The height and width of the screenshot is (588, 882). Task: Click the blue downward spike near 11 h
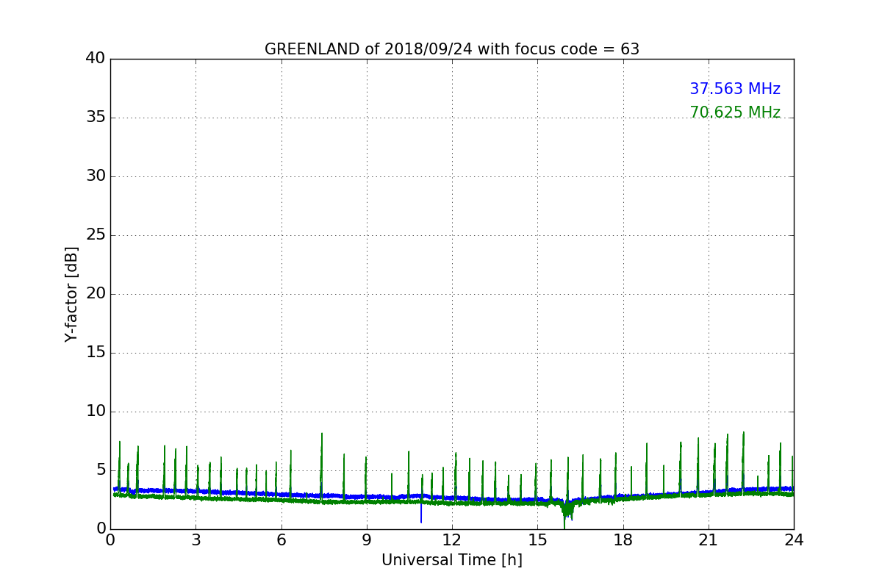[x=421, y=512]
